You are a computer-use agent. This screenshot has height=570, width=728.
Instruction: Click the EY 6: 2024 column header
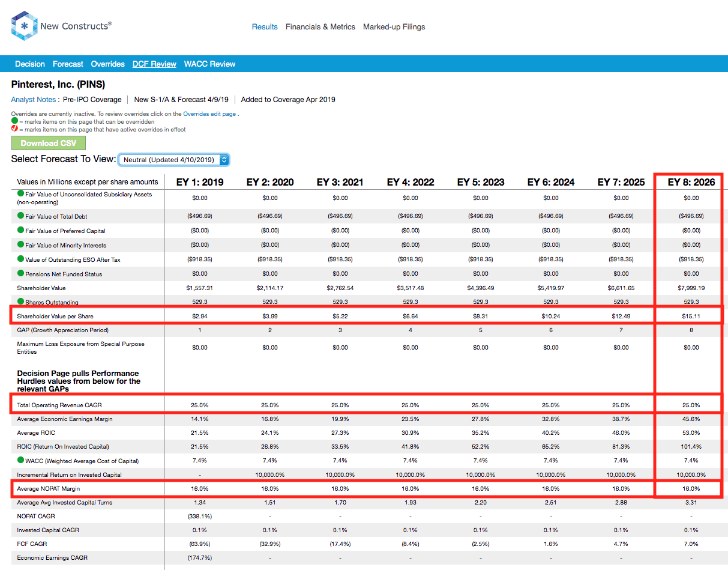pos(551,182)
